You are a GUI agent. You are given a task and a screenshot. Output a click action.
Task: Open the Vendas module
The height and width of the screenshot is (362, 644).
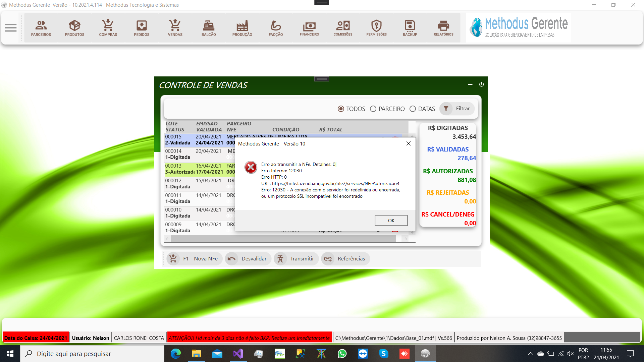(175, 28)
